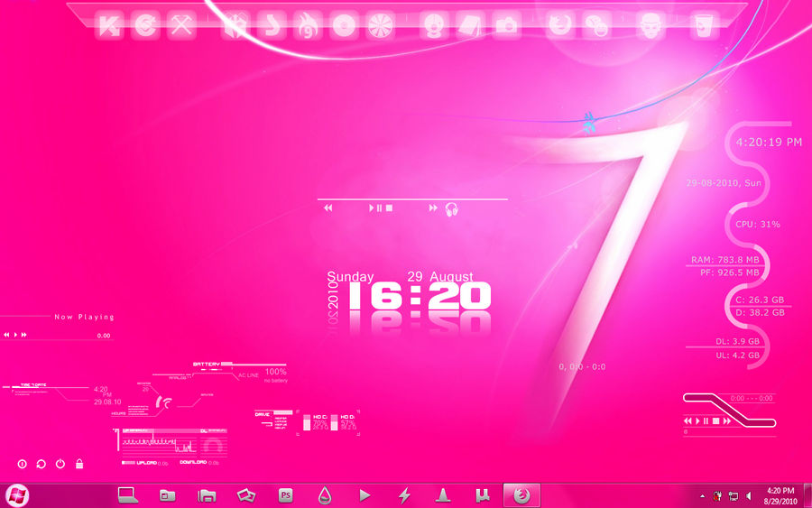Open VLC cone icon on taskbar
Screen dimensions: 812x508
coord(443,495)
